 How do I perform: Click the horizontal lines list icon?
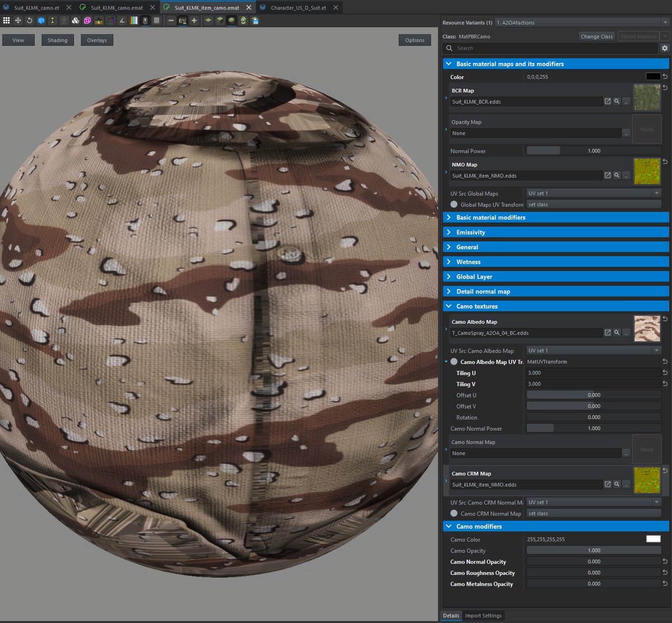tap(157, 20)
